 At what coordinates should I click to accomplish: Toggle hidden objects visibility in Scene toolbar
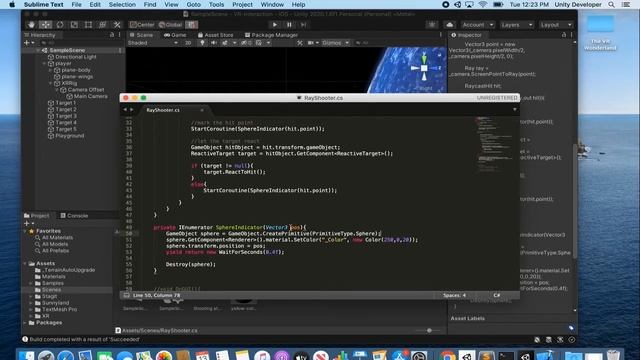click(x=245, y=43)
